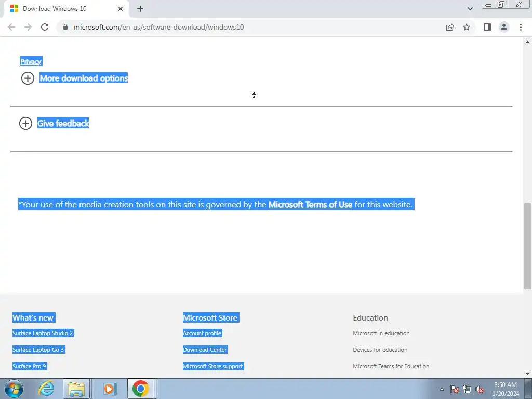Click the browser back arrow

(x=11, y=27)
